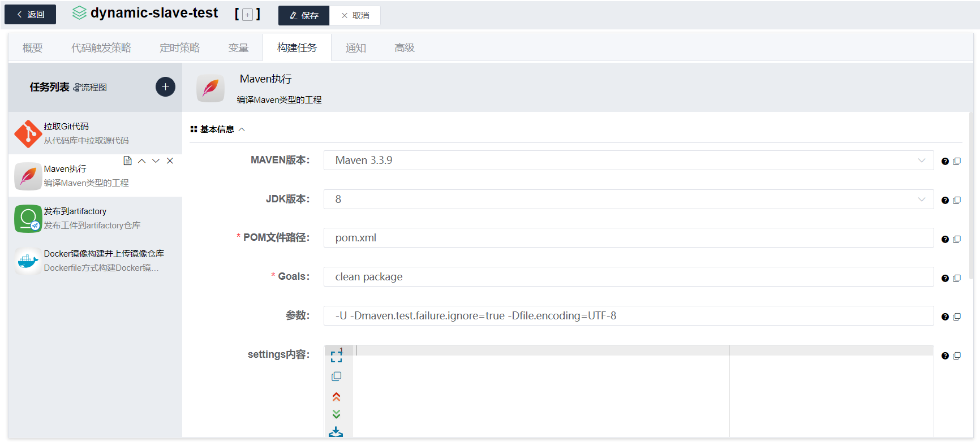The height and width of the screenshot is (442, 980).
Task: Switch to 代码触发策略 tab
Action: pos(101,48)
